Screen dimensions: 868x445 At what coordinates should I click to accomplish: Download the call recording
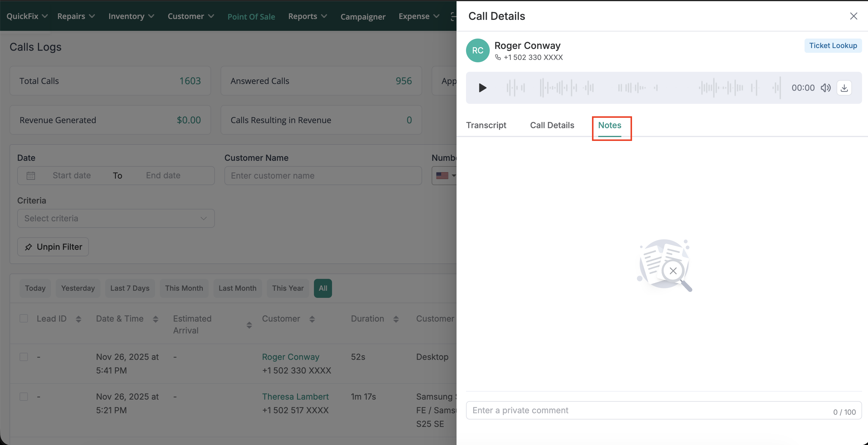pos(844,88)
